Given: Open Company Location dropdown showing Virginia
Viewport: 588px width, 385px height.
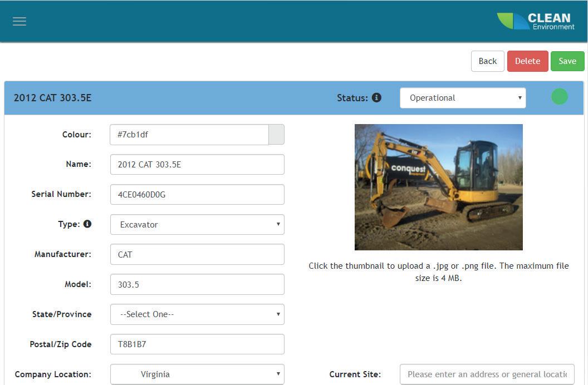Looking at the screenshot, I should 197,374.
